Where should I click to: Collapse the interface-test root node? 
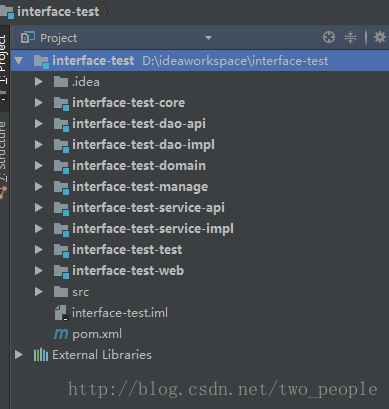[19, 61]
